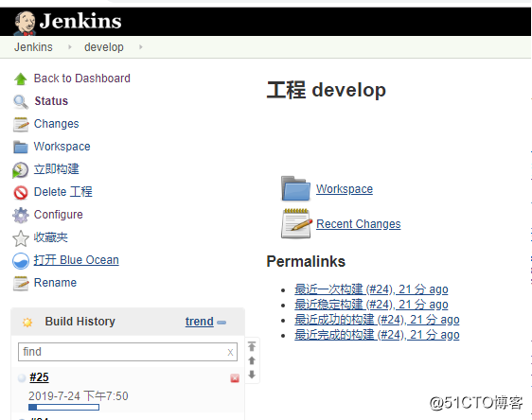The image size is (532, 420).
Task: Jump to top of build history arrow
Action: pos(252,346)
